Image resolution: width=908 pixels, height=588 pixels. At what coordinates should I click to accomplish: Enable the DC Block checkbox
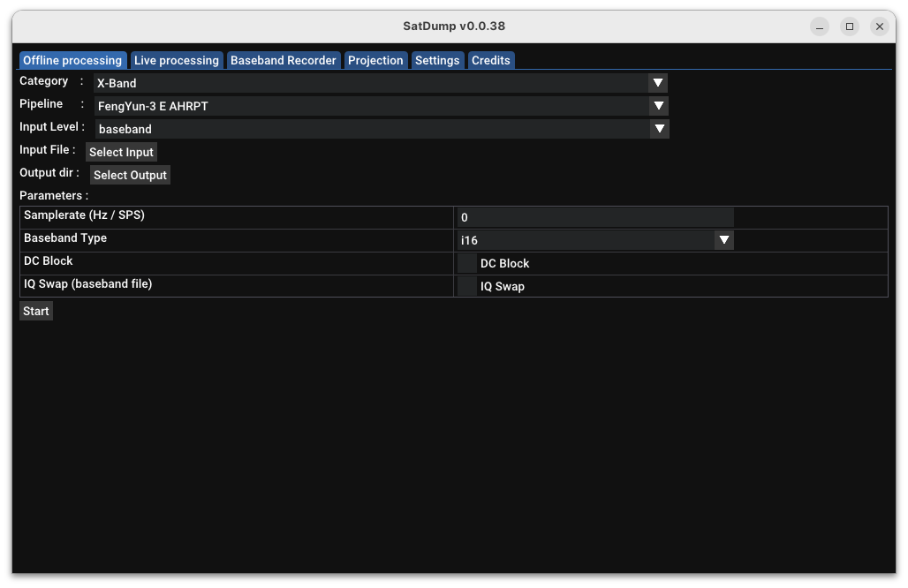tap(467, 263)
